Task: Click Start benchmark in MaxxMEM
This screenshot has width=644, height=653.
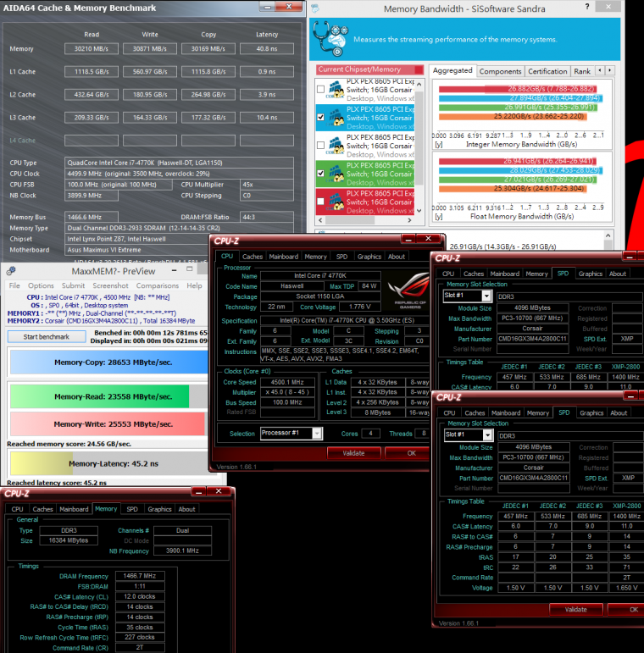Action: [47, 336]
